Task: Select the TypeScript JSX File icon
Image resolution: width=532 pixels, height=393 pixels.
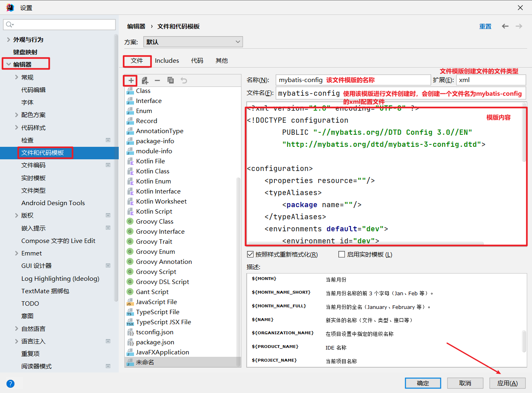Action: (130, 322)
